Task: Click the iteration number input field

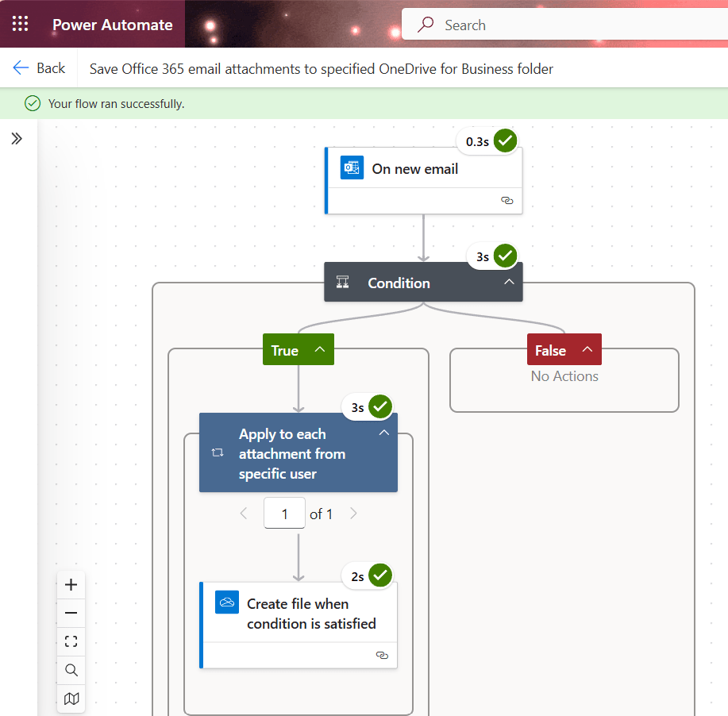Action: coord(284,514)
